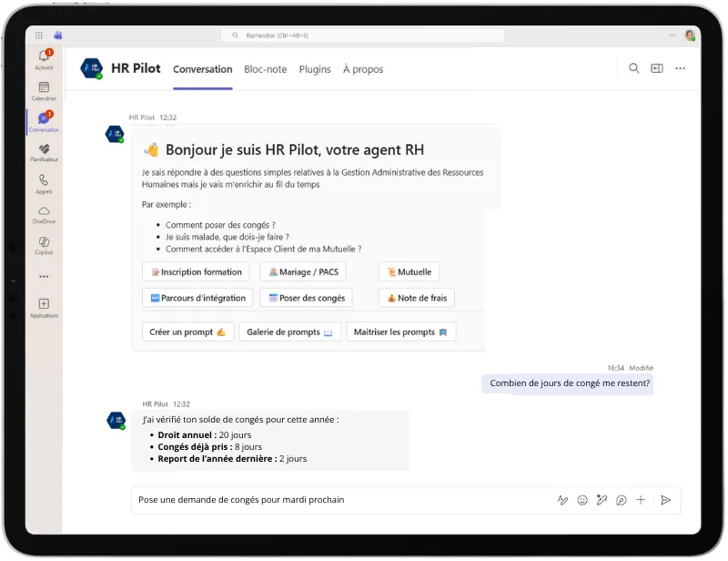Screen dimensions: 728x561
Task: Open the plus attachments menu in compose box
Action: [641, 500]
